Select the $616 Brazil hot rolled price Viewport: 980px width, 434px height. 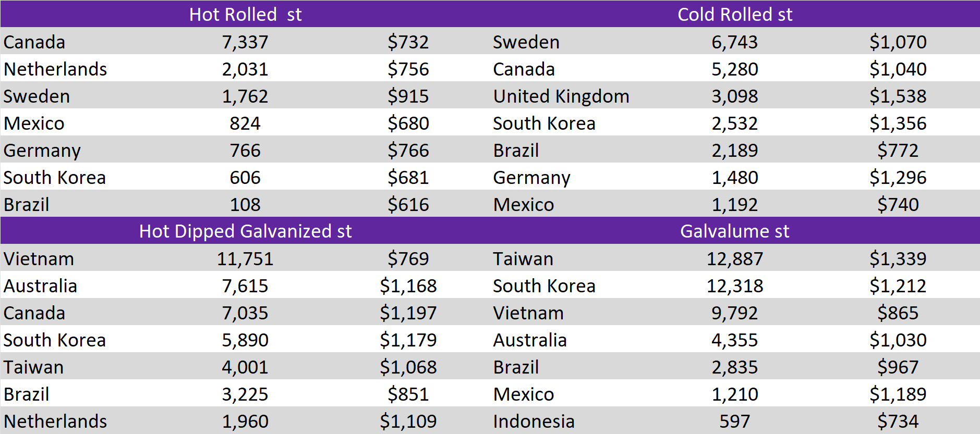tap(408, 204)
